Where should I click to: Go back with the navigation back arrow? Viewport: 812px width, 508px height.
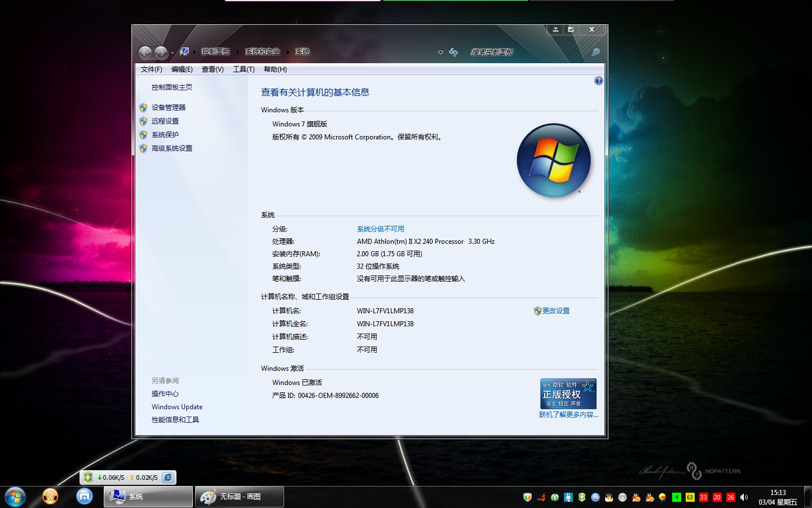[x=145, y=52]
